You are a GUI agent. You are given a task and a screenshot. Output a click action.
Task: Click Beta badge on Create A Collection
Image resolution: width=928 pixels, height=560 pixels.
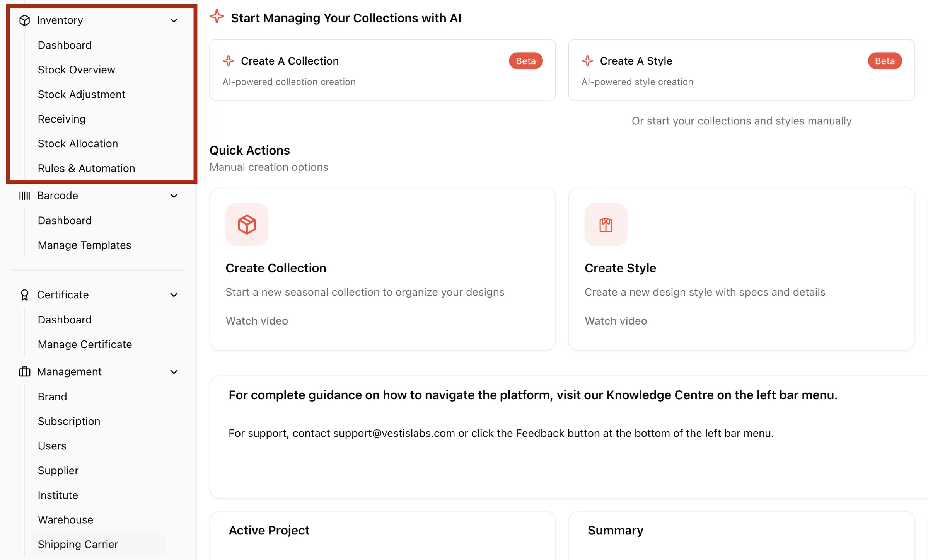525,61
